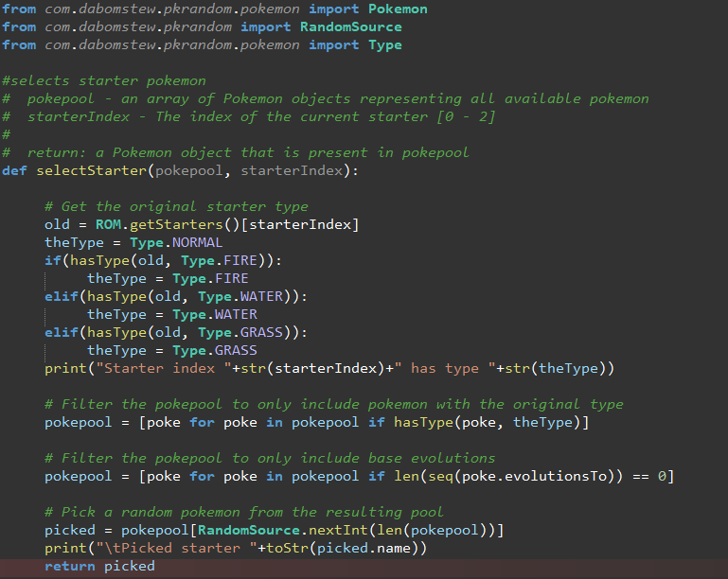Click the 'getStarters' method call
This screenshot has width=728, height=579.
coord(176,224)
